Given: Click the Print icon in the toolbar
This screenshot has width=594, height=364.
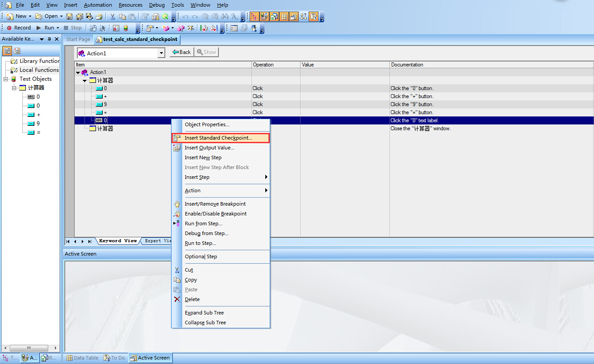Looking at the screenshot, I should pyautogui.click(x=99, y=16).
